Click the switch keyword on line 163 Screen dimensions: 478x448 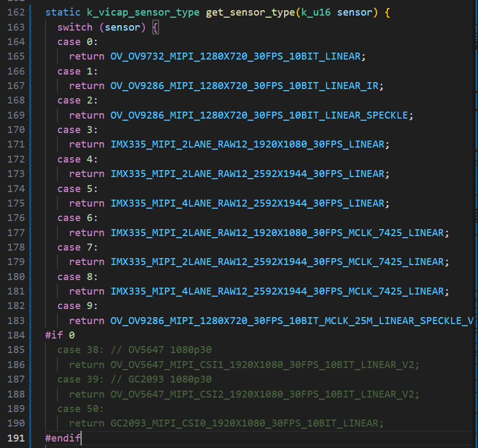tap(75, 27)
